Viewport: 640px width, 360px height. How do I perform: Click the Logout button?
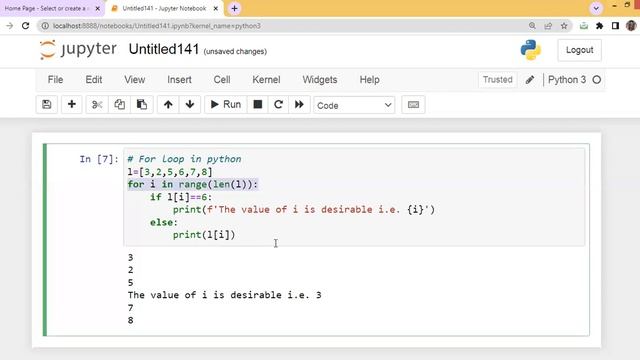pos(579,50)
